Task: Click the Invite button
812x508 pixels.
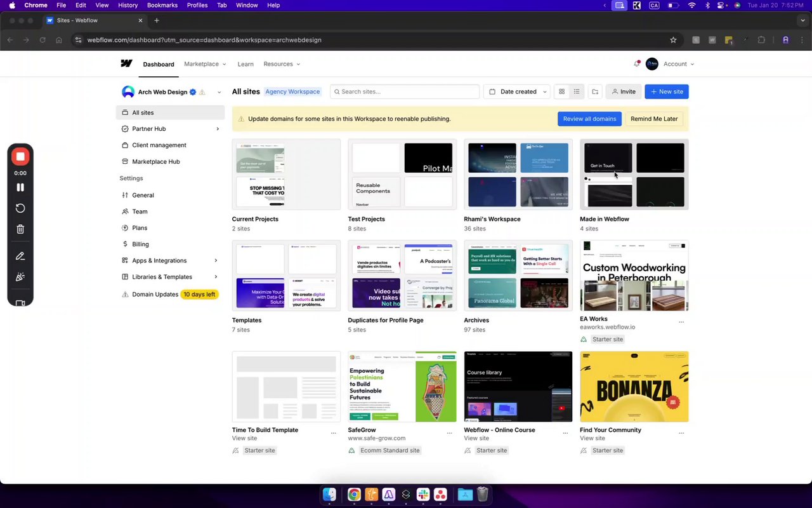Action: tap(624, 91)
